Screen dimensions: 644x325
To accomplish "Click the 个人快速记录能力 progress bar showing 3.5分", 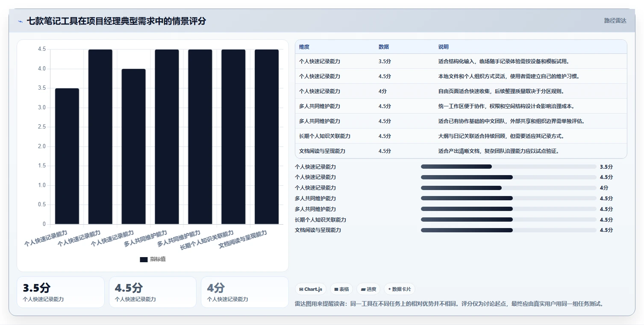I will tap(509, 167).
